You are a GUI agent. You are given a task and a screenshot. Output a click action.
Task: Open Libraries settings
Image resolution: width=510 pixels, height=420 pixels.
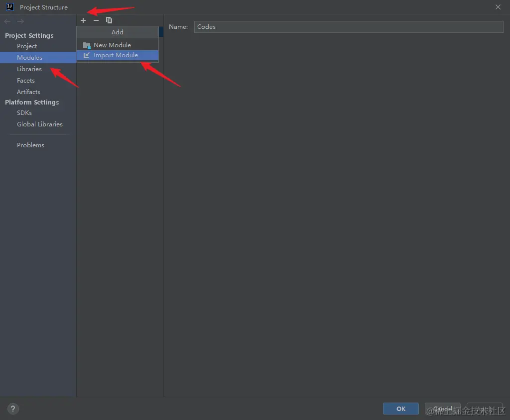(29, 69)
